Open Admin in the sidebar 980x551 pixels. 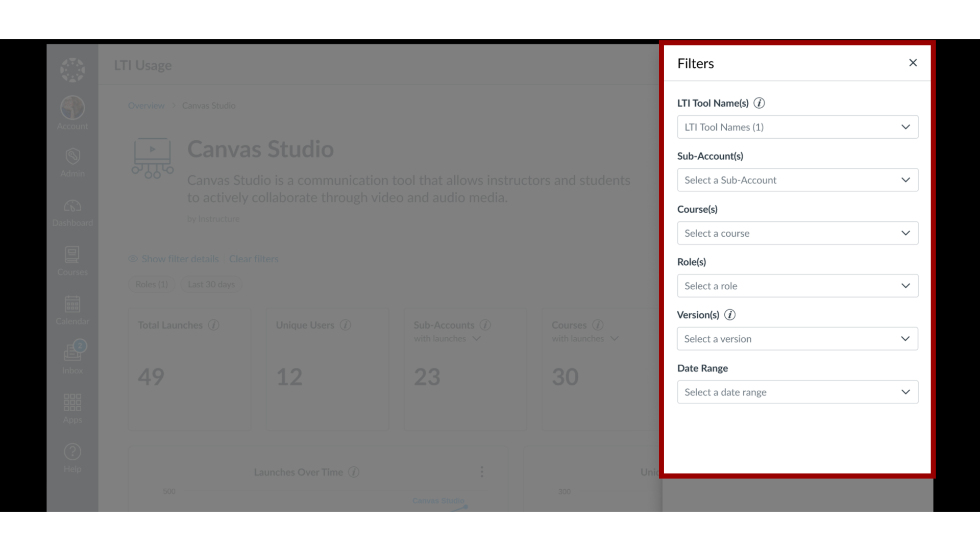tap(72, 163)
